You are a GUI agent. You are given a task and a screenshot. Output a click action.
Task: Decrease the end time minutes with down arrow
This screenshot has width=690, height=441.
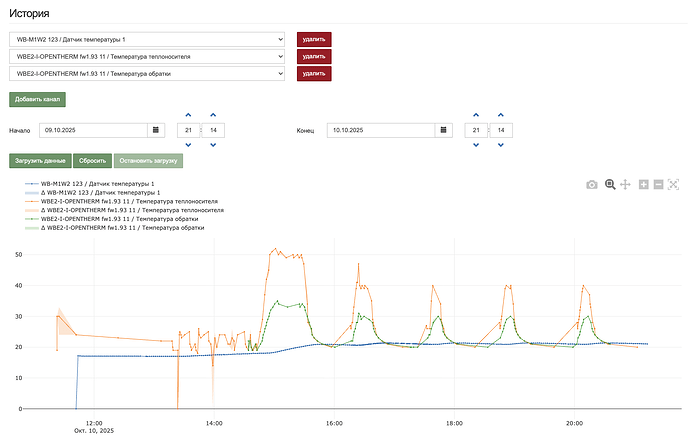505,146
